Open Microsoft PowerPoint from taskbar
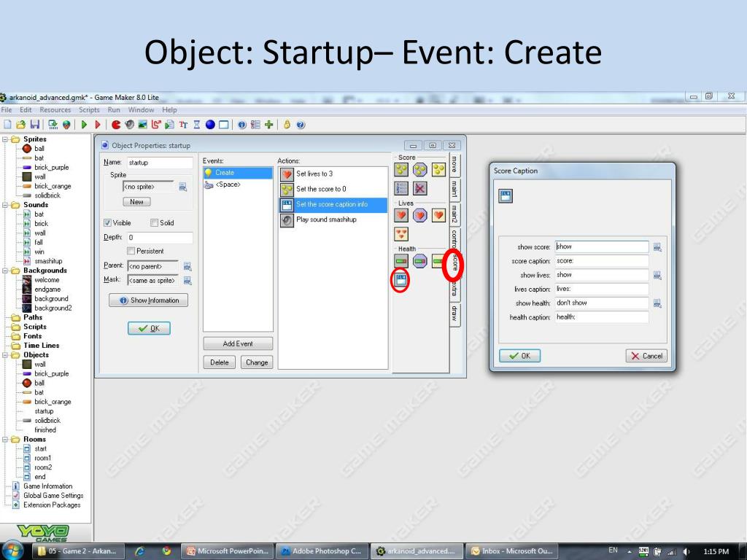The image size is (747, 560). 228,551
